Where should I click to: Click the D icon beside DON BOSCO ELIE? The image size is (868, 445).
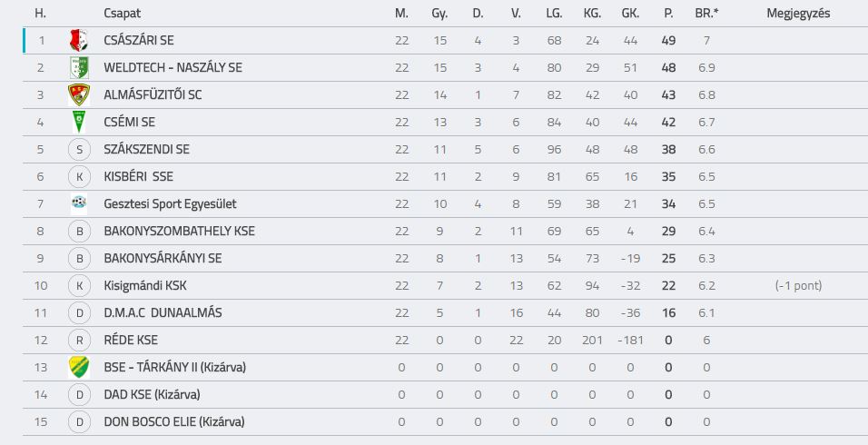[79, 421]
